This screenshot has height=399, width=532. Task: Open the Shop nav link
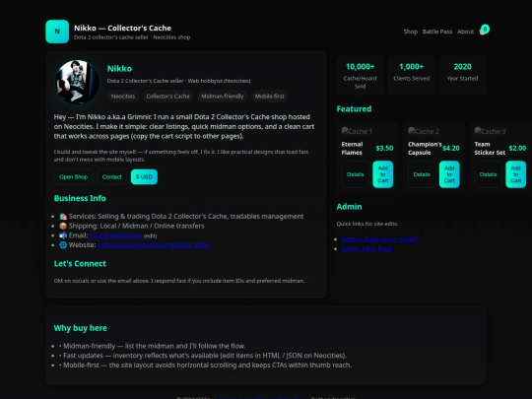(x=411, y=32)
